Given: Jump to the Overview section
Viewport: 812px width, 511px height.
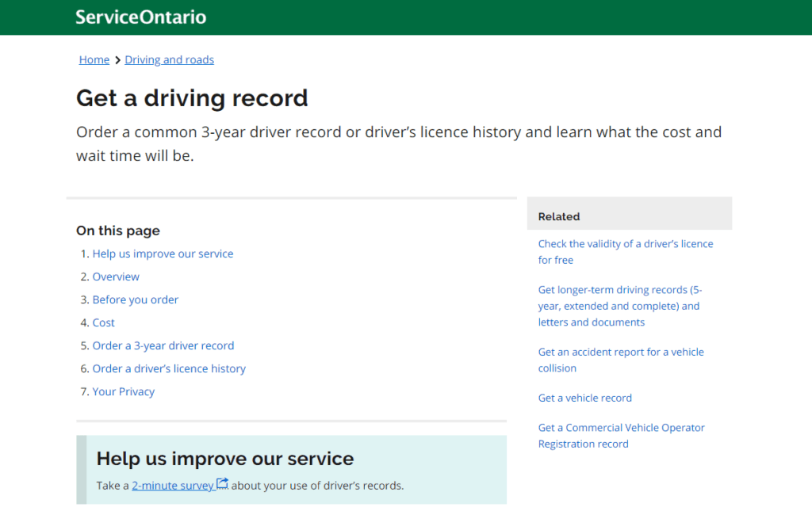Looking at the screenshot, I should pyautogui.click(x=116, y=276).
